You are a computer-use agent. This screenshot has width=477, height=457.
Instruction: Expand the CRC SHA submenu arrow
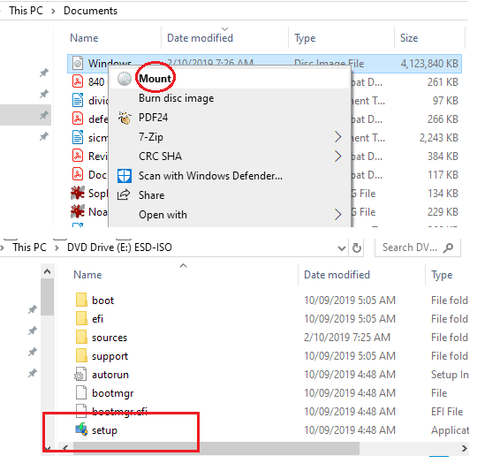338,156
